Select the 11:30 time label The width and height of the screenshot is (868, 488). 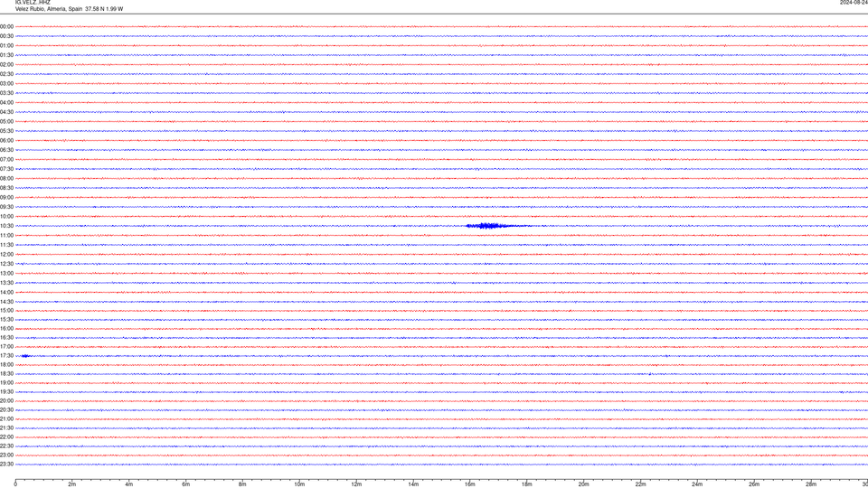(x=6, y=245)
